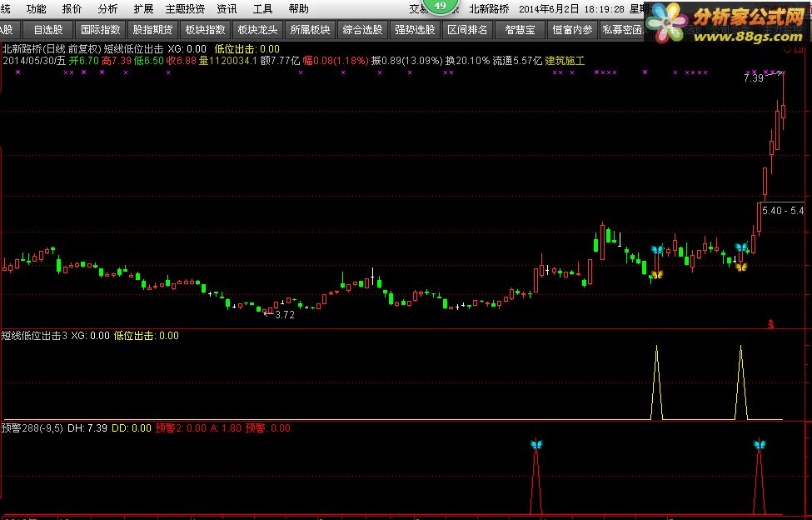
Task: Click the later cyan butterfly in 预警288 panel
Action: pyautogui.click(x=760, y=444)
